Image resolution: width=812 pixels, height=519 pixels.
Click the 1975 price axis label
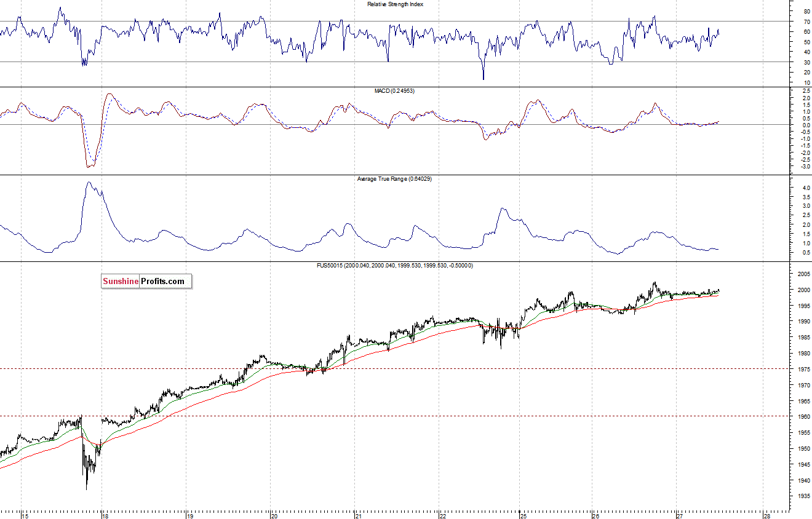tap(805, 369)
